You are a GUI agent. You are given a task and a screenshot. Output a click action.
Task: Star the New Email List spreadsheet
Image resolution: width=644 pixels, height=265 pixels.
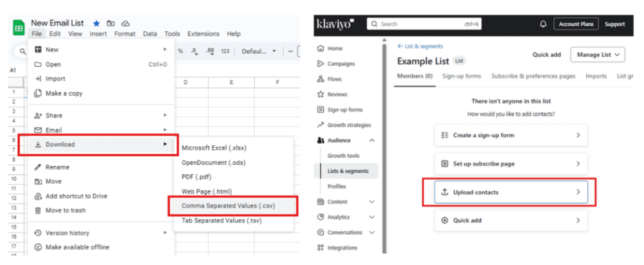click(x=96, y=23)
